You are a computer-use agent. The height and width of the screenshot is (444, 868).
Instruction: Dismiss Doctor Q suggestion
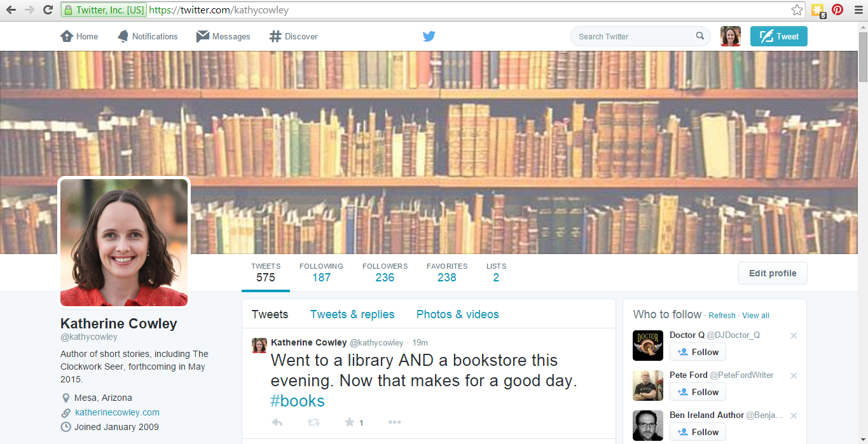[794, 335]
